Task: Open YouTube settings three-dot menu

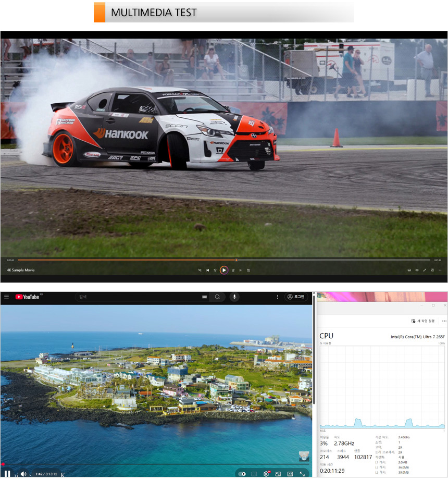Action: [277, 297]
